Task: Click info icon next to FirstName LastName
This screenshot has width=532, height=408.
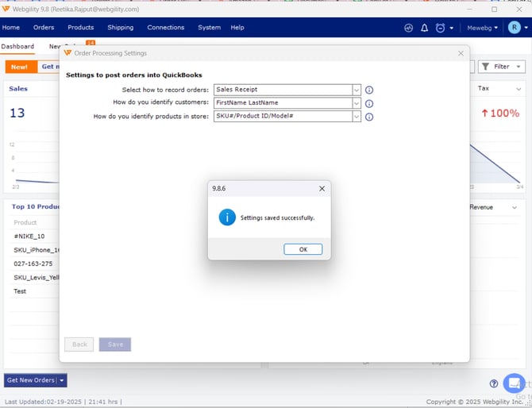Action: [x=369, y=103]
